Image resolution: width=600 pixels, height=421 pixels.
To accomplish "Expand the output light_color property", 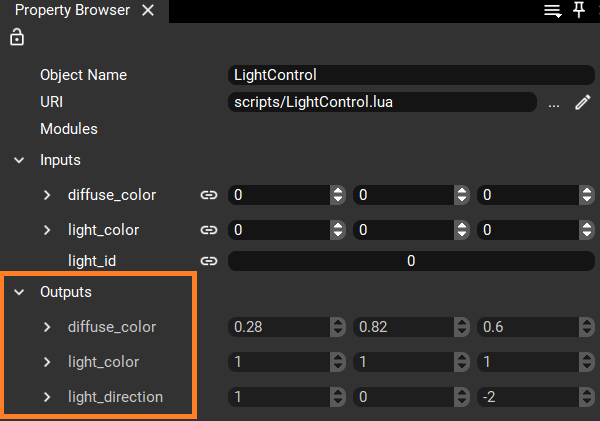I will pos(47,362).
